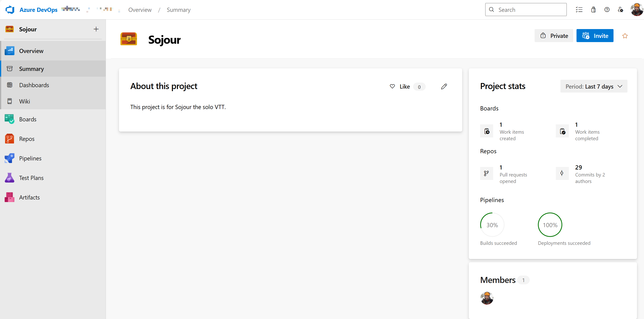Select Dashboards in the Overview menu
Image resolution: width=644 pixels, height=319 pixels.
34,85
